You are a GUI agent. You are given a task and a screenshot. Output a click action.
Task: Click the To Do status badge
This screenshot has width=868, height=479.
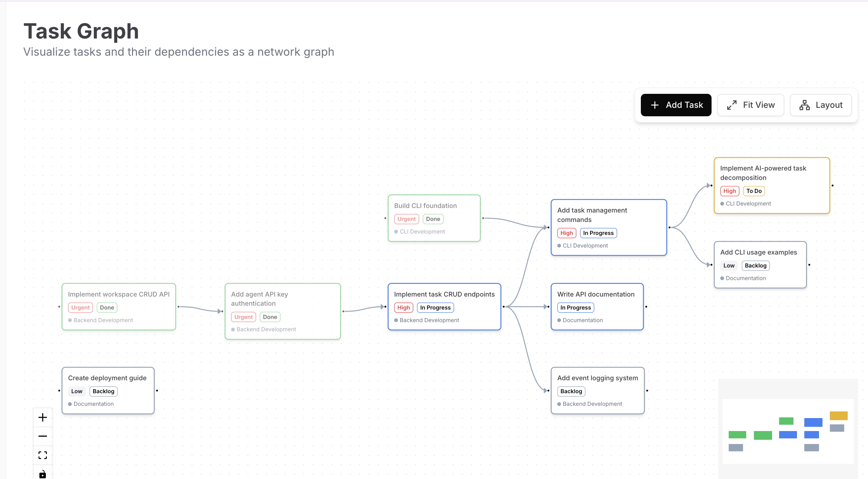point(754,191)
